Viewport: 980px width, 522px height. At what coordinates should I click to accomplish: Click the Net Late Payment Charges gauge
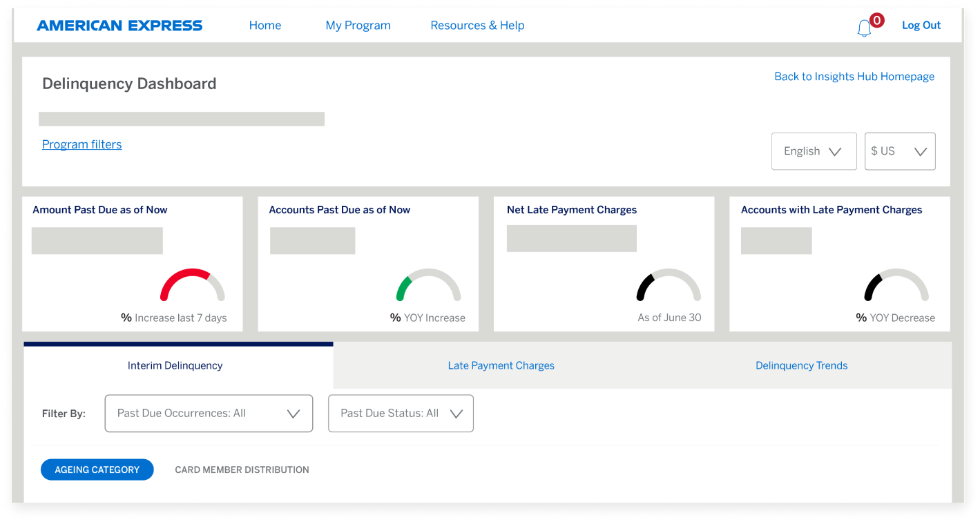(668, 284)
